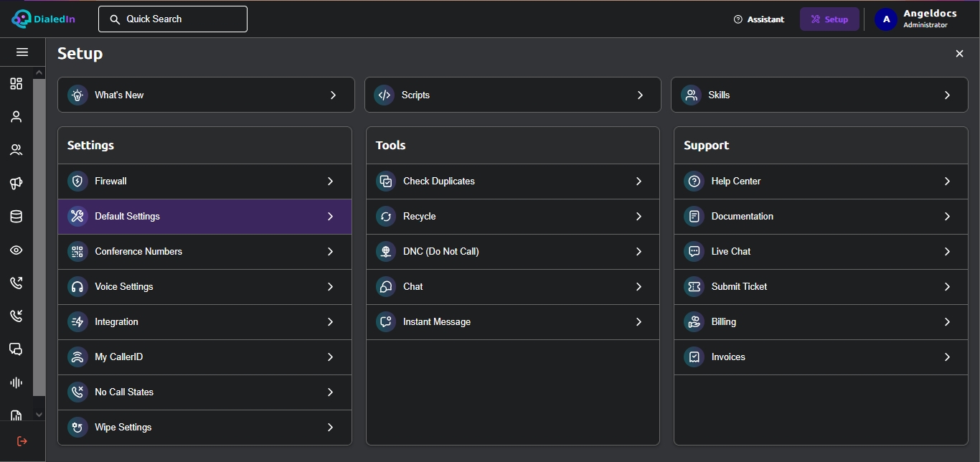980x462 pixels.
Task: Click the Integration lightning icon
Action: [x=77, y=322]
